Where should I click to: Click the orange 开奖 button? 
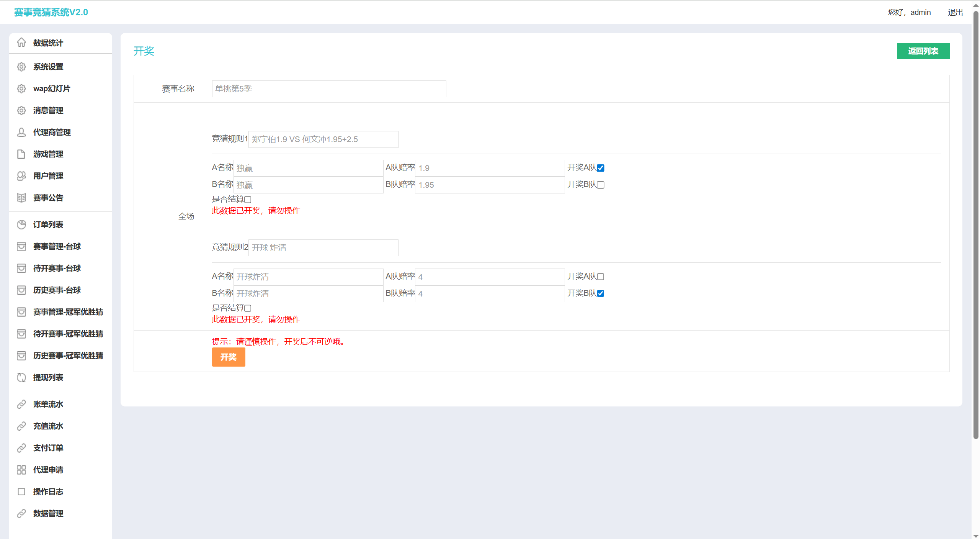pyautogui.click(x=229, y=357)
